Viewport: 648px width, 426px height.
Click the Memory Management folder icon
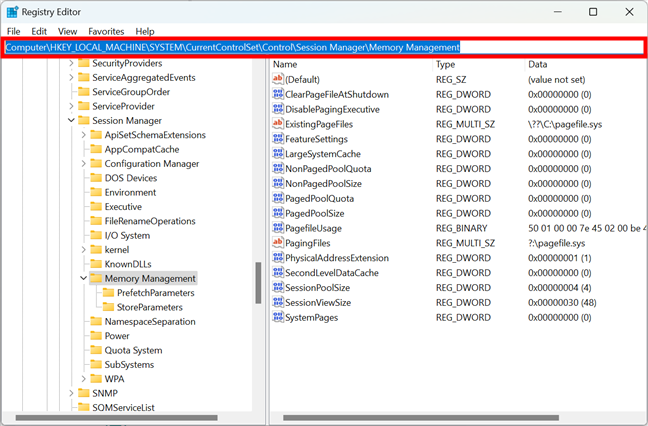96,278
